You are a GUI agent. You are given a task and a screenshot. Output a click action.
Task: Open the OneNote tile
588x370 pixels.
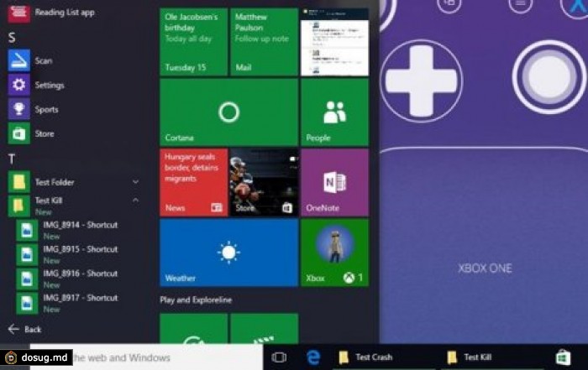tap(334, 182)
